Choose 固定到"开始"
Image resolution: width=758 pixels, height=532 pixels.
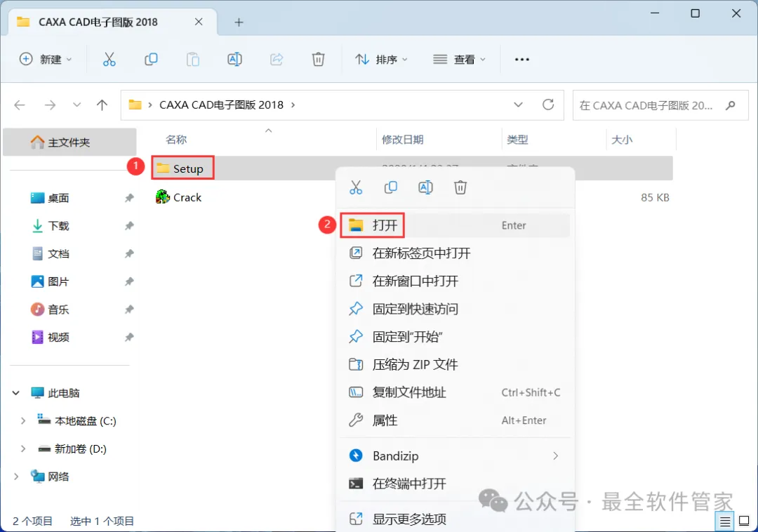tap(455, 337)
